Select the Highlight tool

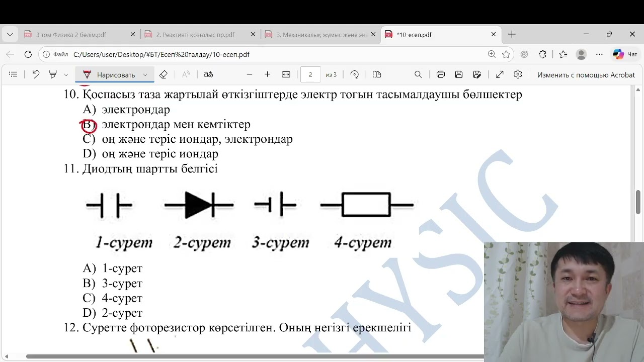pyautogui.click(x=53, y=74)
